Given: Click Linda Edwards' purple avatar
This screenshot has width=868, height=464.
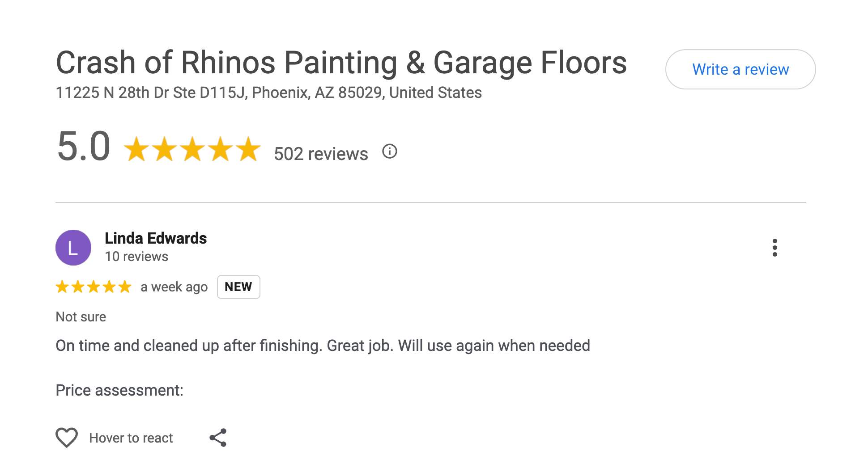Looking at the screenshot, I should coord(73,247).
